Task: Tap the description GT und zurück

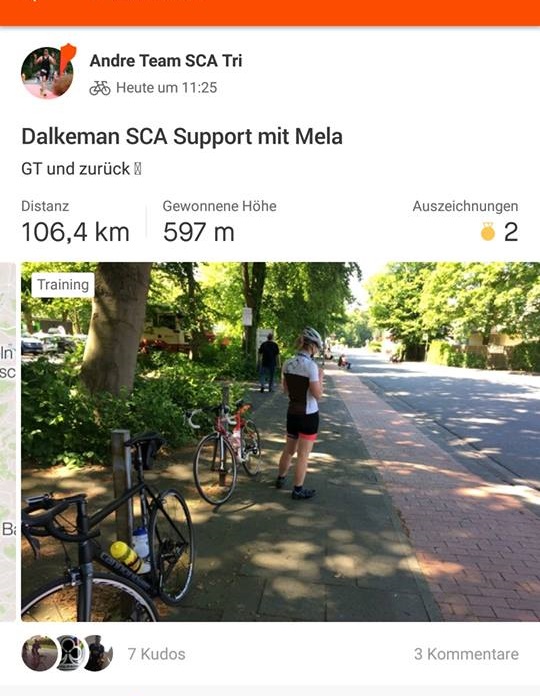Action: pos(81,169)
